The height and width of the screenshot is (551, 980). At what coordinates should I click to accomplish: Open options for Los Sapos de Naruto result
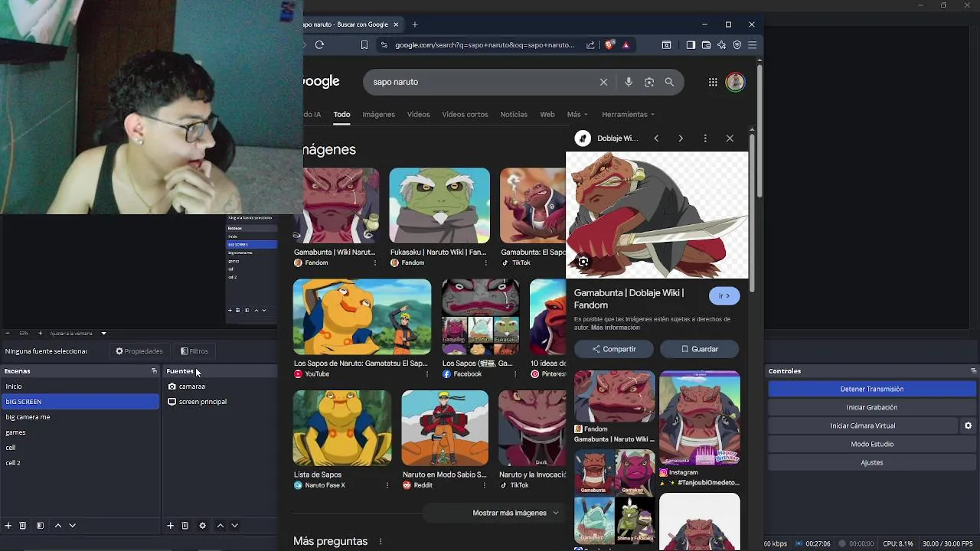[x=426, y=374]
